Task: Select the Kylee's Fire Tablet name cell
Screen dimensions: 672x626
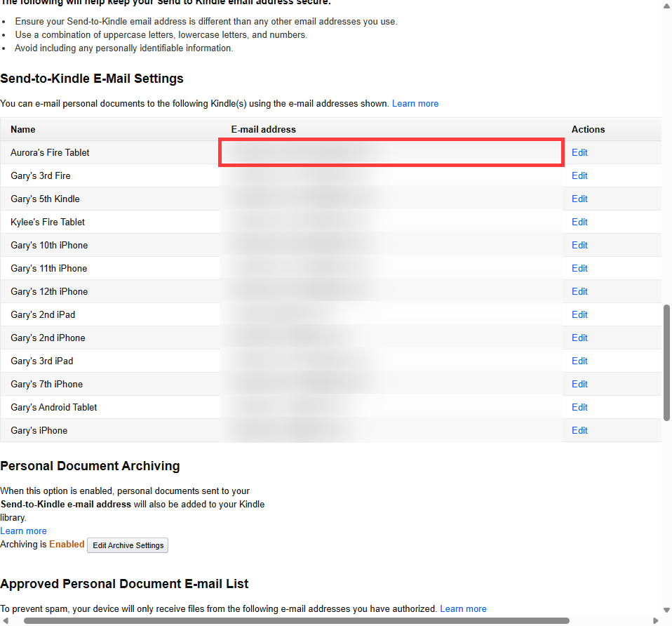Action: click(x=109, y=222)
